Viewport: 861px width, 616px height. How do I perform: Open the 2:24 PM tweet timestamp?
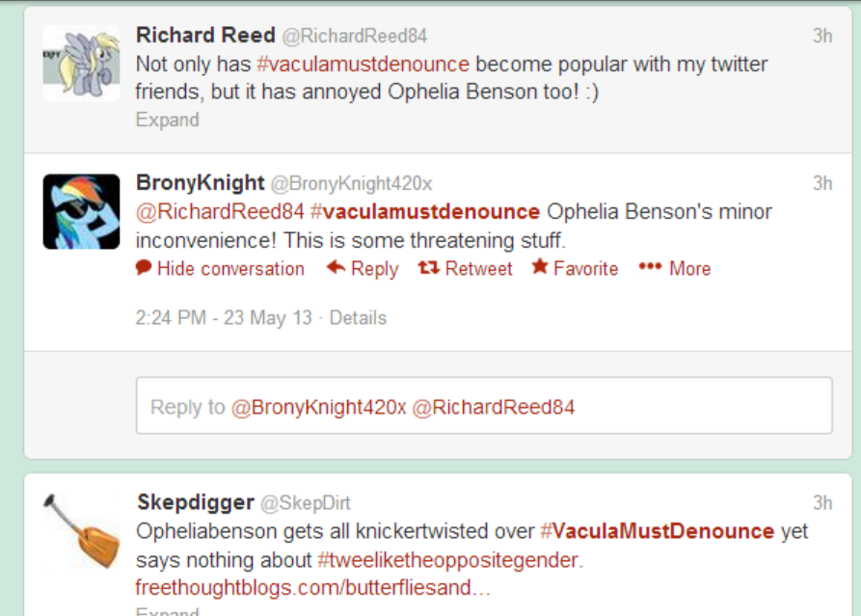[x=224, y=318]
